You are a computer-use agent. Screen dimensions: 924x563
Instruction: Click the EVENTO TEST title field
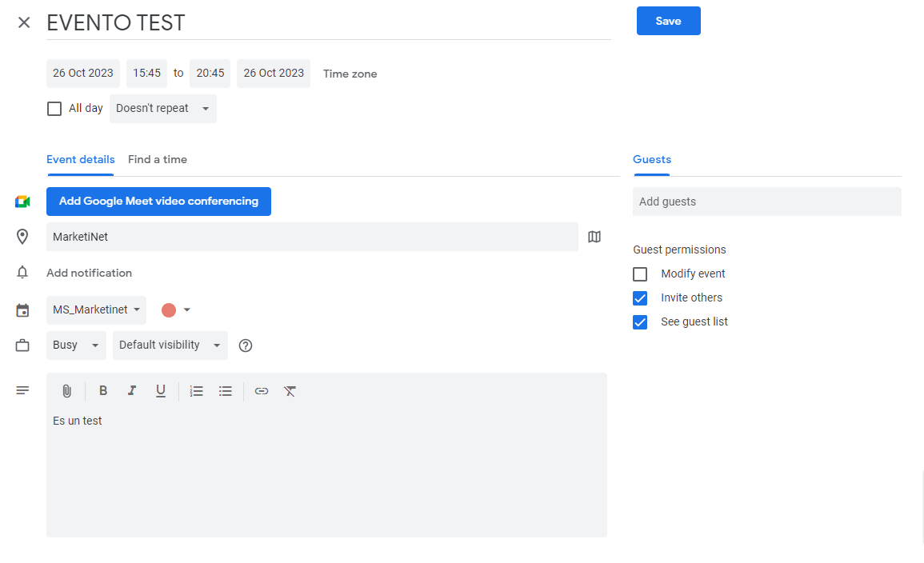pyautogui.click(x=328, y=23)
